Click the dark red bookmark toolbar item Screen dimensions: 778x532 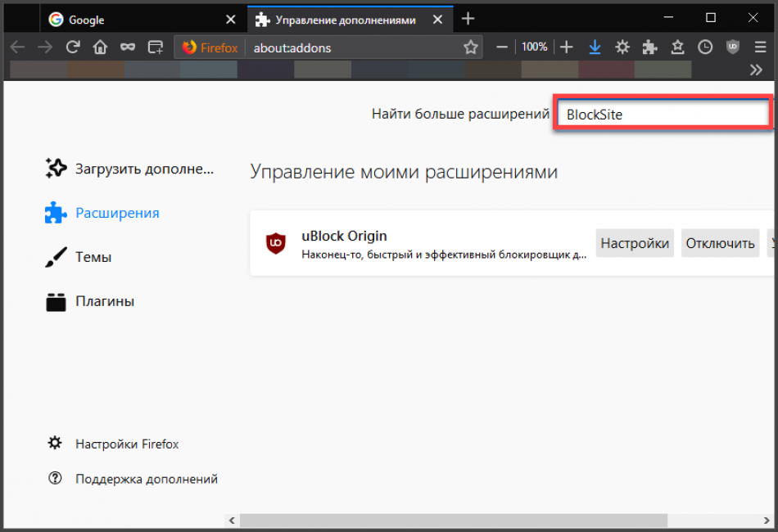tap(606, 70)
